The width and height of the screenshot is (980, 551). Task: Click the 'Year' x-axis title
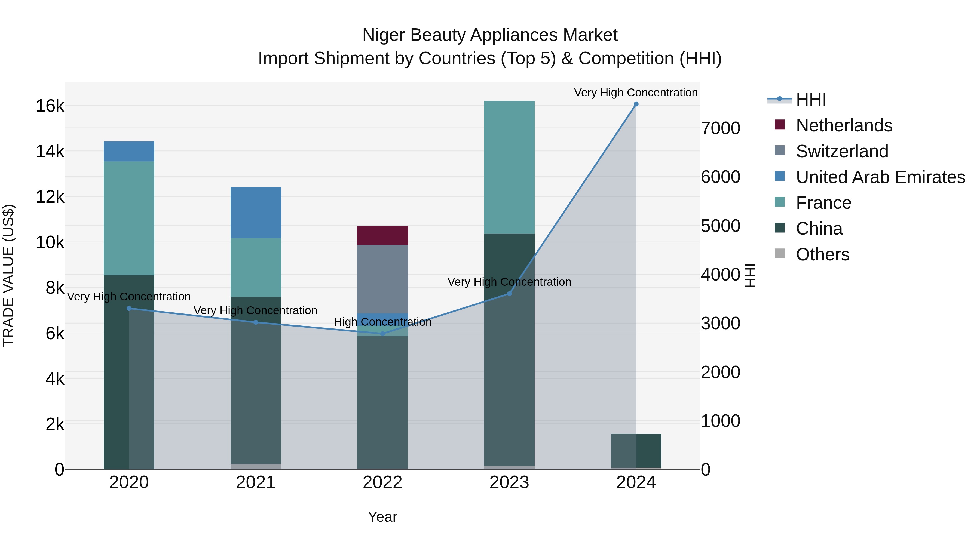tap(382, 517)
